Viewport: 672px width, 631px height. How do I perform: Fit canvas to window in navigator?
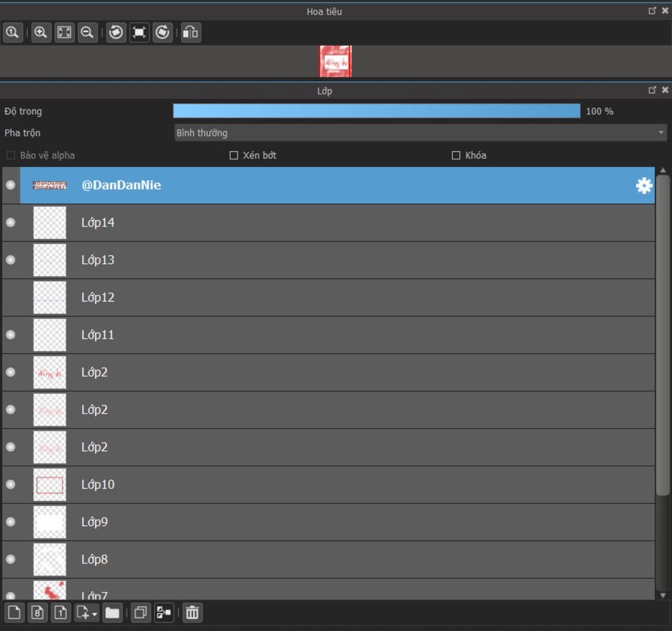pos(64,33)
